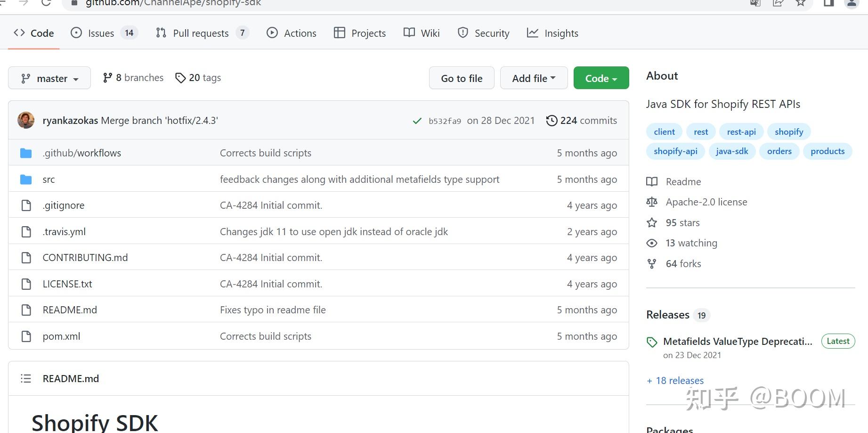Click file icon beside CONTRIBUTING.md
Viewport: 868px width, 433px height.
point(26,258)
